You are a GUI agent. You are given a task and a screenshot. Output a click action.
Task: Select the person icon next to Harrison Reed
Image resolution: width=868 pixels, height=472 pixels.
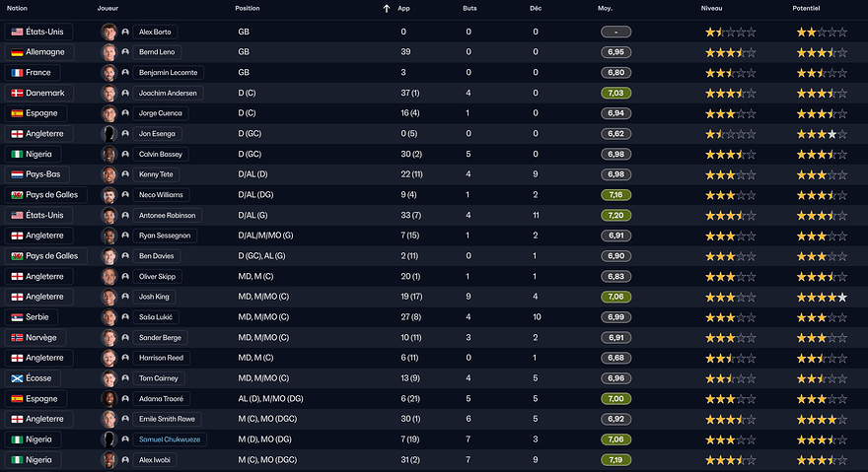[125, 358]
